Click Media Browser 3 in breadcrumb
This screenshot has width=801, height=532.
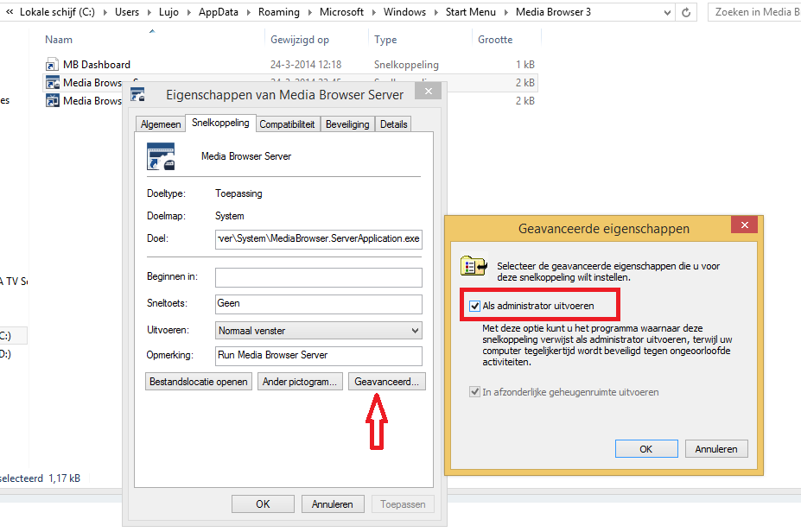point(553,12)
